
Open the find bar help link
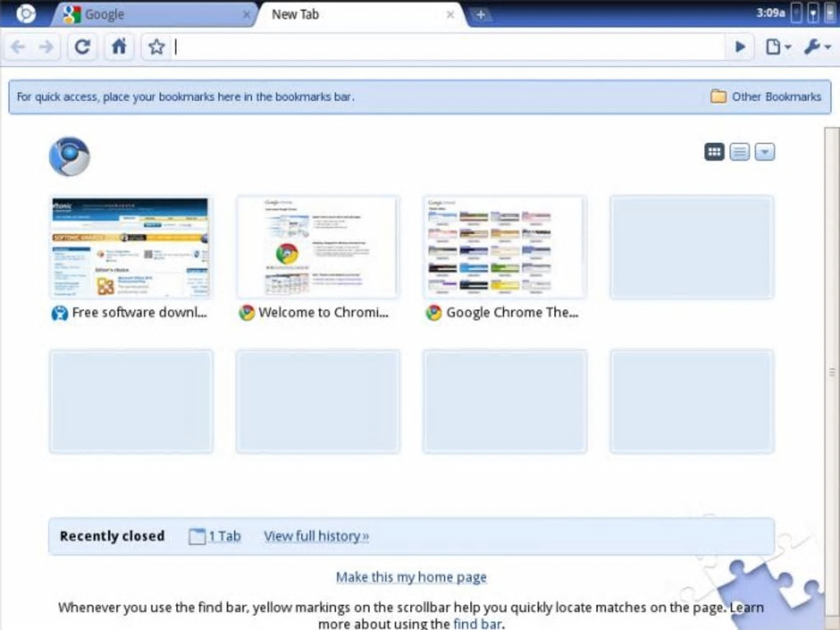tap(478, 623)
